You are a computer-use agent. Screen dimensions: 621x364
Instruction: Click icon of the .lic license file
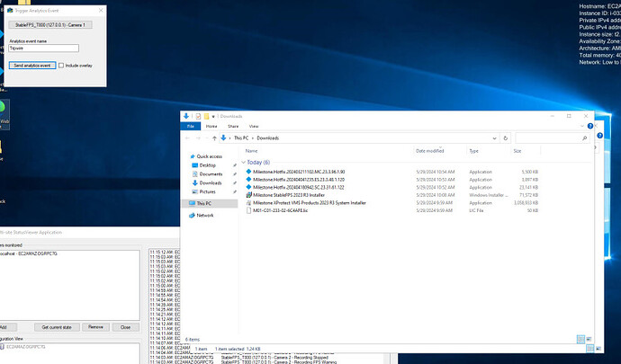(248, 210)
